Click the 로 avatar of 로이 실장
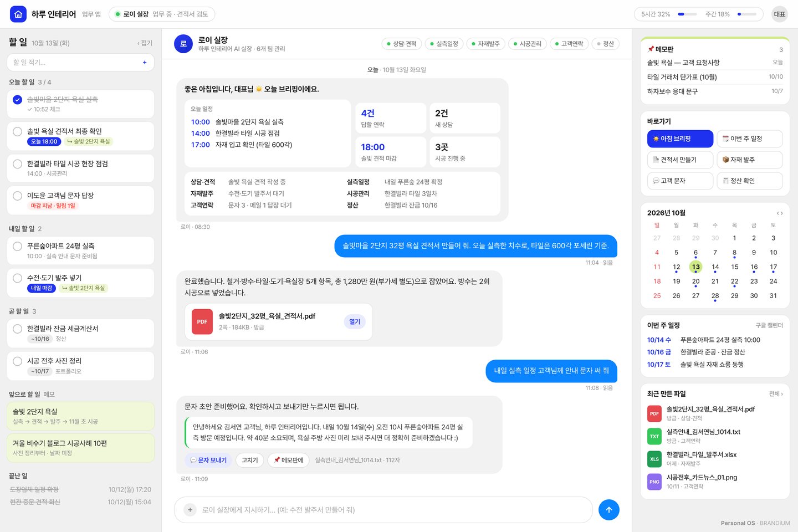Screen dimensions: 798x532 [x=183, y=44]
